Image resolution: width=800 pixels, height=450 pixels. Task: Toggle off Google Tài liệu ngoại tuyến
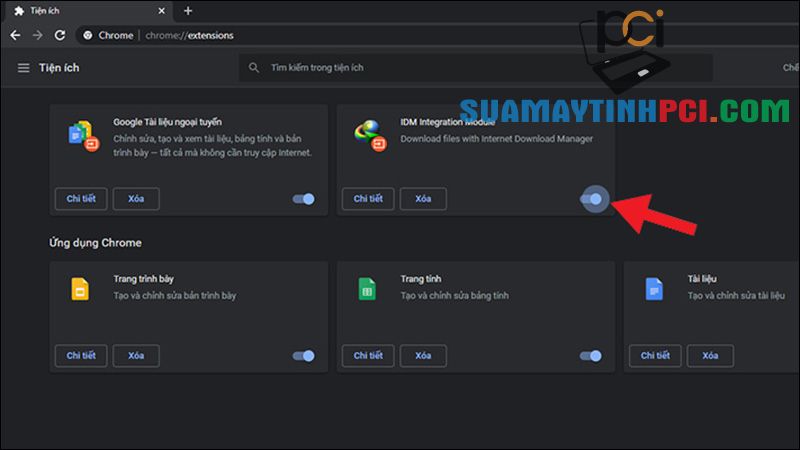click(x=304, y=199)
